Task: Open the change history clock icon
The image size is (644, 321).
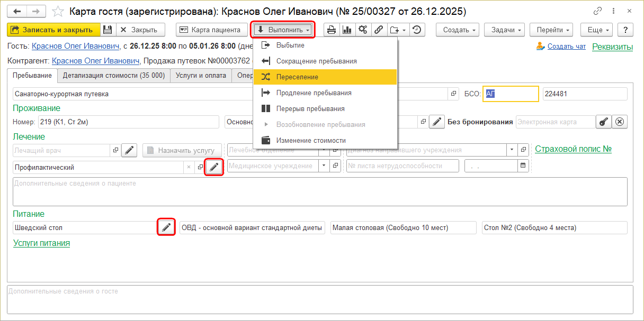Action: tap(417, 30)
